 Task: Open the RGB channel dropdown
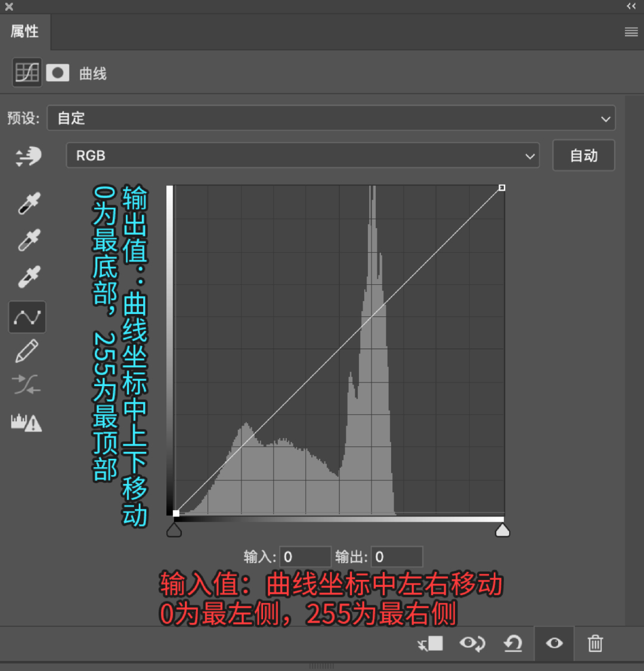(x=303, y=156)
